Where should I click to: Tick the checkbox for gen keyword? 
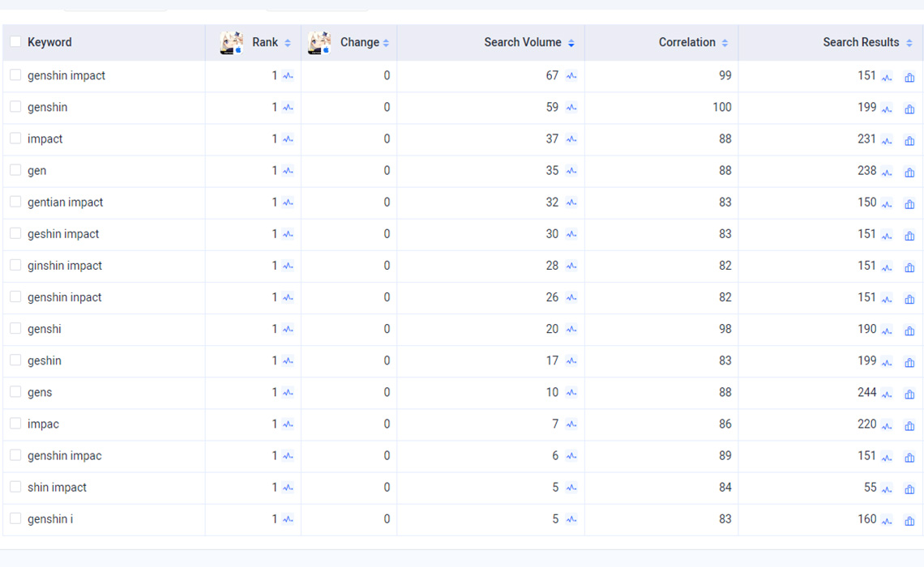pos(15,169)
